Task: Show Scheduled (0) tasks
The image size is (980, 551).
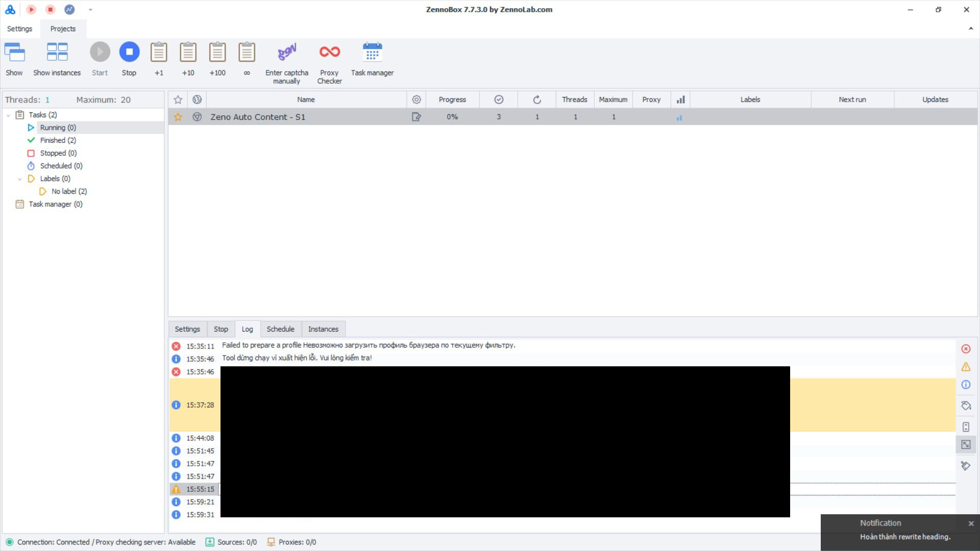Action: (x=61, y=166)
